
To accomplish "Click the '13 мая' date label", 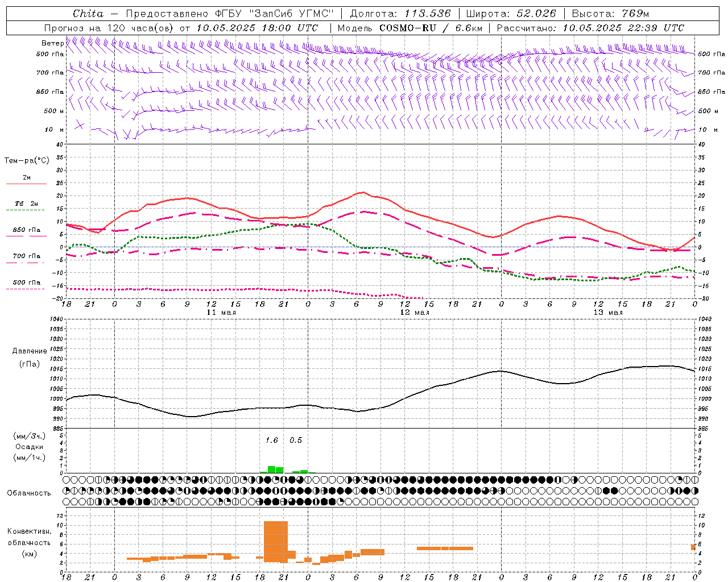I will pos(608,313).
